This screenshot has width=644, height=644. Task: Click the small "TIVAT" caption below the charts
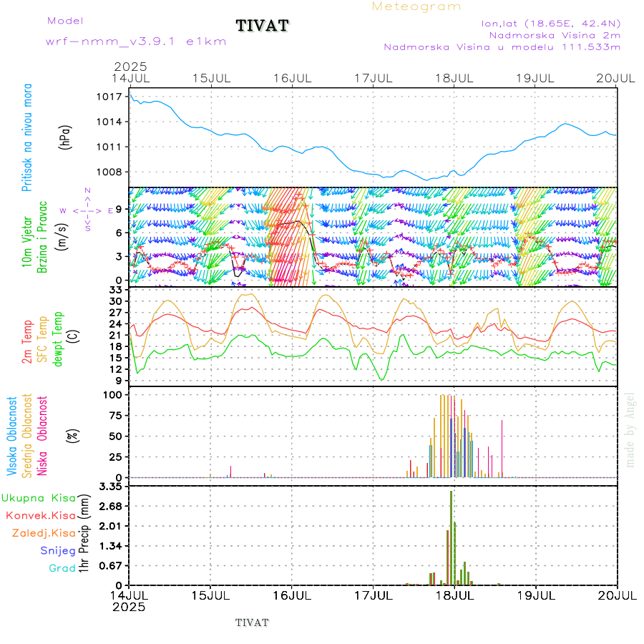click(252, 623)
